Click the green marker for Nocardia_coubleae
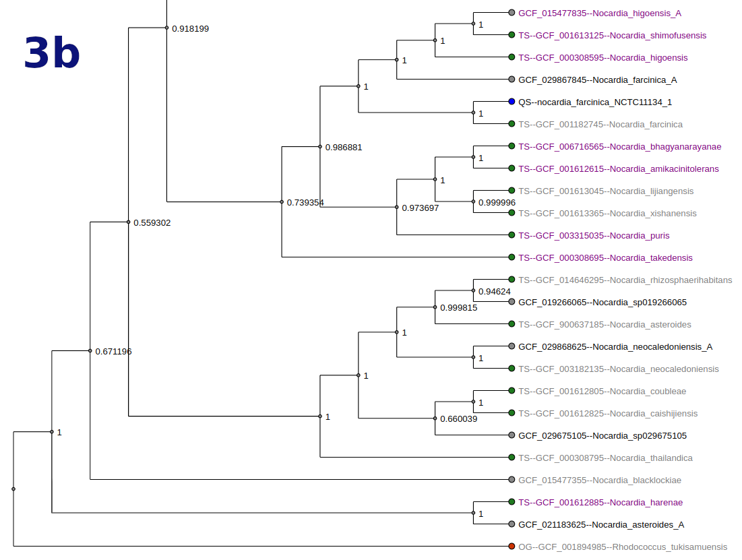742x560 pixels. click(512, 391)
